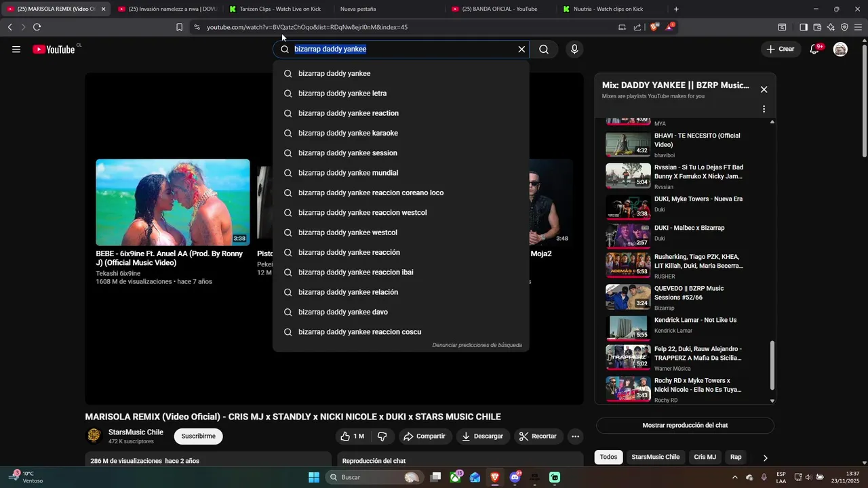This screenshot has width=868, height=488.
Task: Dislike the MARISOLA REMIX video
Action: [382, 436]
